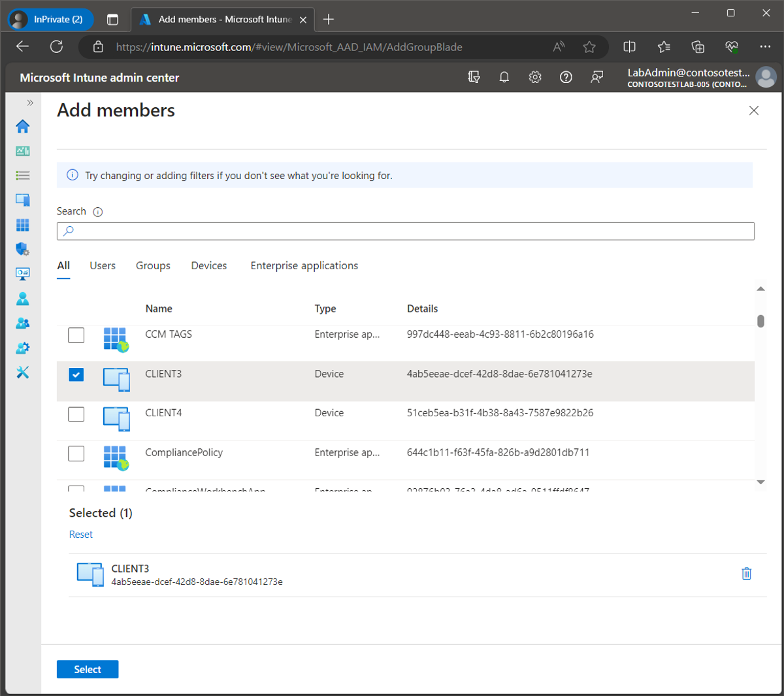Open Endpoint security shield icon
Viewport: 784px width, 696px height.
click(x=23, y=249)
